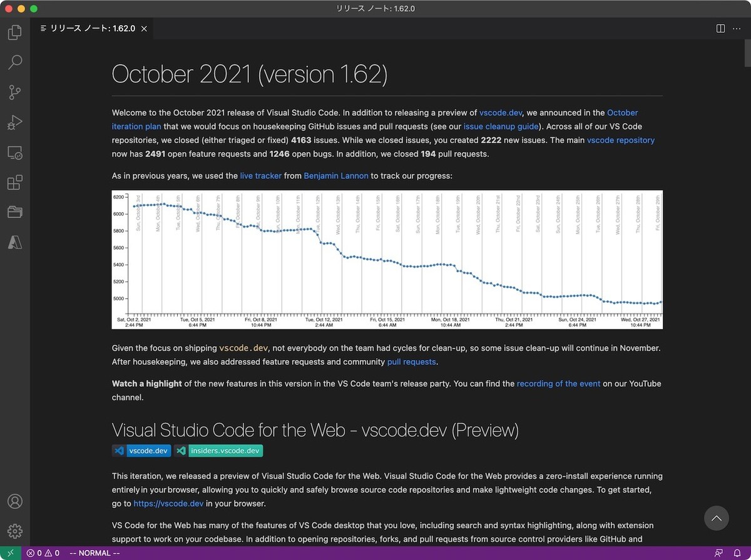Viewport: 751px width, 560px height.
Task: Open the Manage settings gear
Action: coord(14,531)
